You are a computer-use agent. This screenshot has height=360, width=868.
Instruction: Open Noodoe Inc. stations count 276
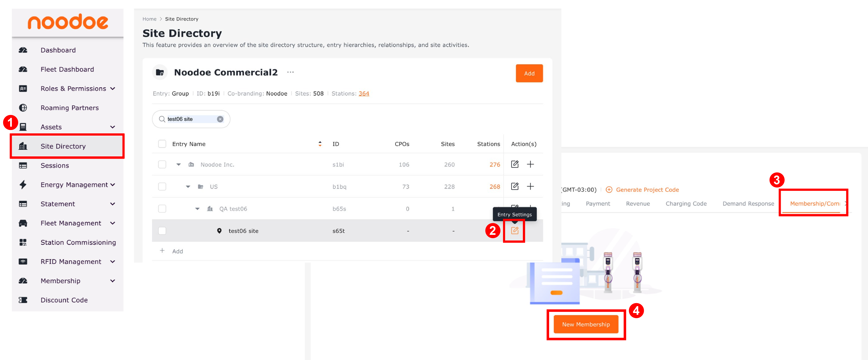click(x=495, y=164)
